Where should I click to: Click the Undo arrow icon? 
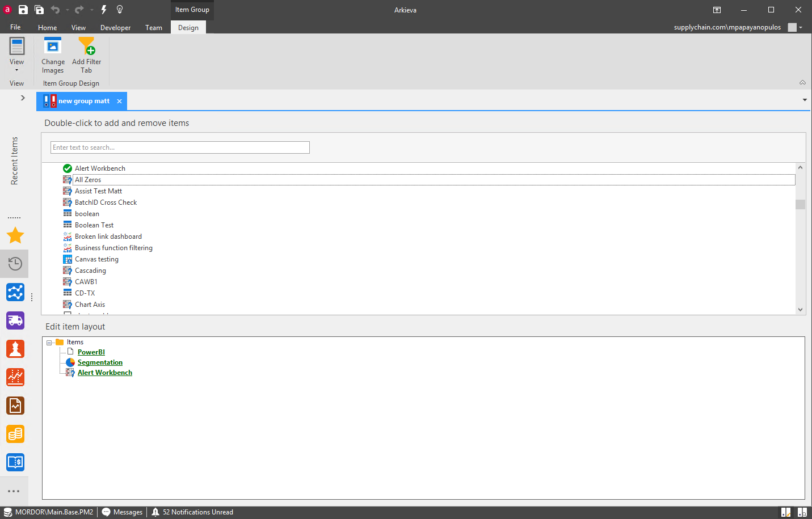point(55,10)
